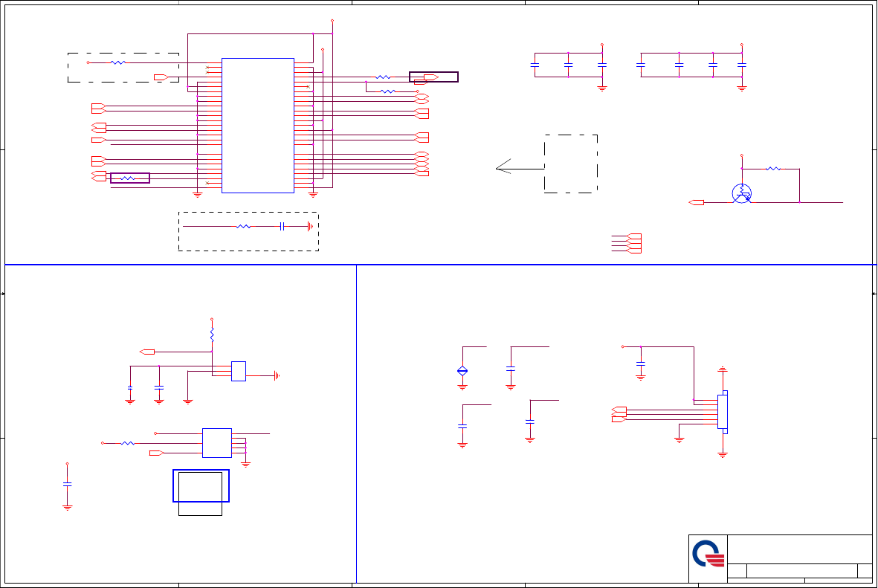Select the resistor wired above the transistor
Viewport: 878px width, 588px height.
(x=772, y=169)
